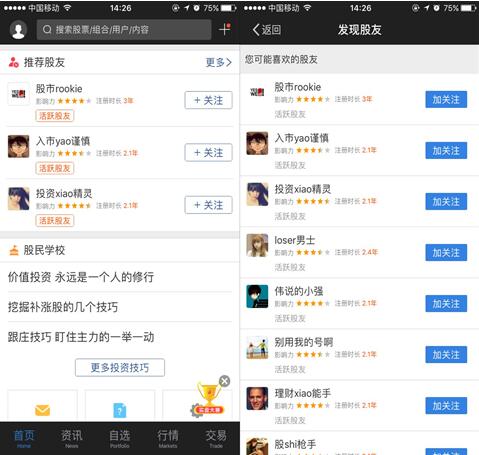Click 加关注 for loser男士

pos(446,253)
